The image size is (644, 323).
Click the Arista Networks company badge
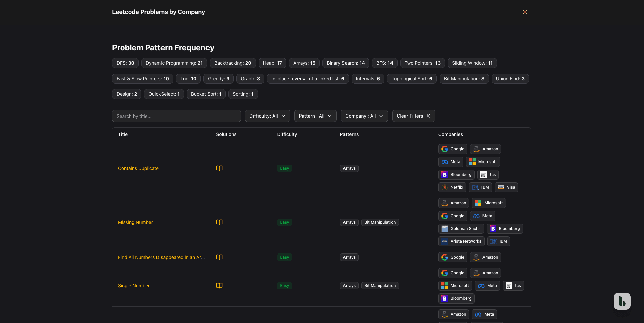(x=461, y=241)
